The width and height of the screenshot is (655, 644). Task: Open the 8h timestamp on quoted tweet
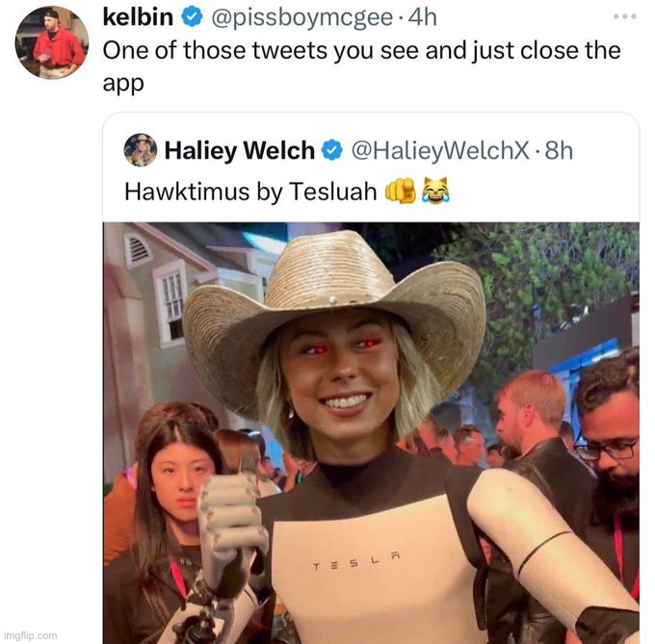pos(559,150)
